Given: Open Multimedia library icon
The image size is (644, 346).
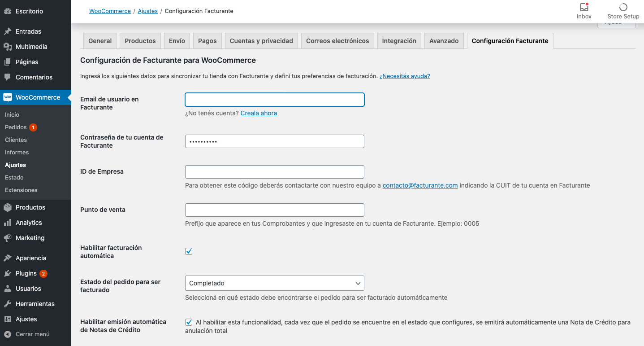Looking at the screenshot, I should tap(8, 47).
